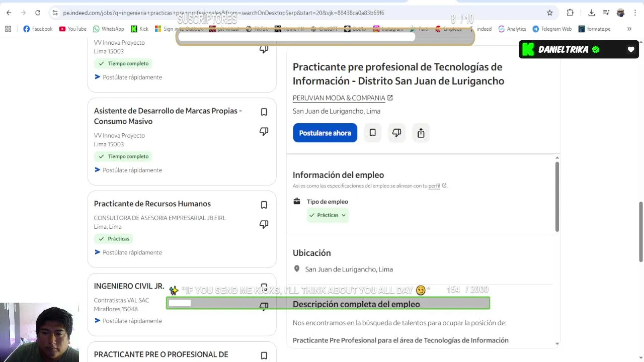Screen dimensions: 644x362
Task: Click the browser forward arrow
Action: click(23, 13)
